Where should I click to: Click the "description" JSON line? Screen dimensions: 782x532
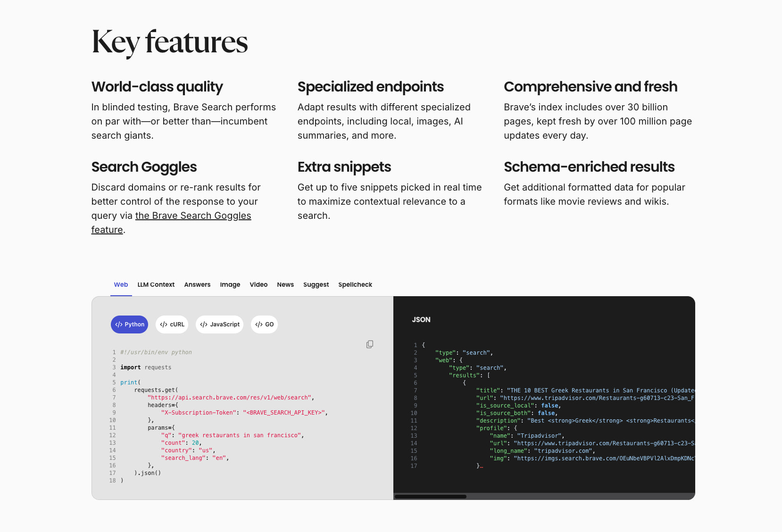pyautogui.click(x=585, y=421)
